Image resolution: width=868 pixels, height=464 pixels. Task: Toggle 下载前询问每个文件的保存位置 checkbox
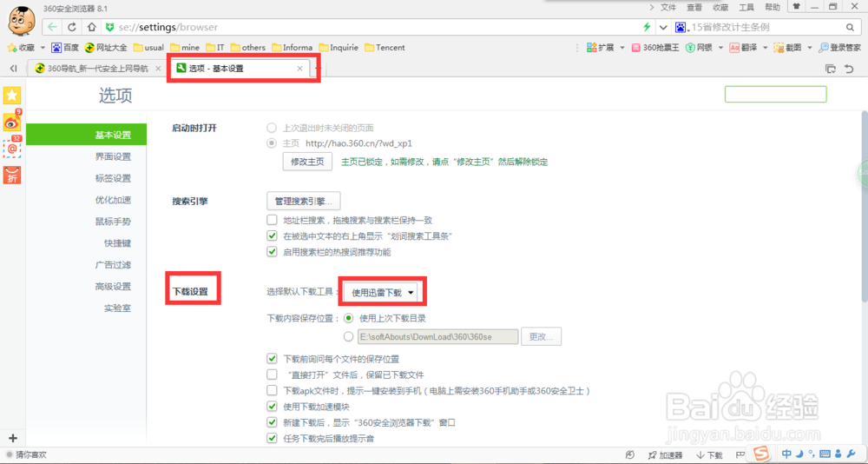272,359
